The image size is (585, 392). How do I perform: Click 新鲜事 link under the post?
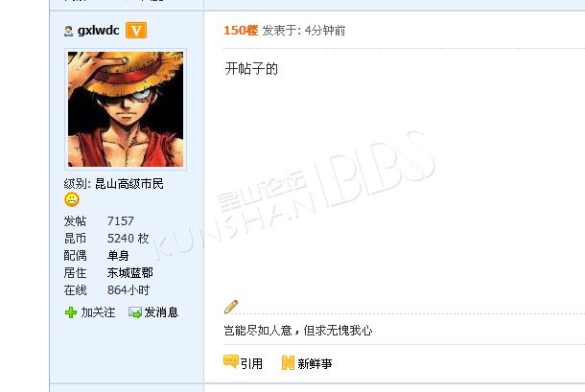pos(315,363)
